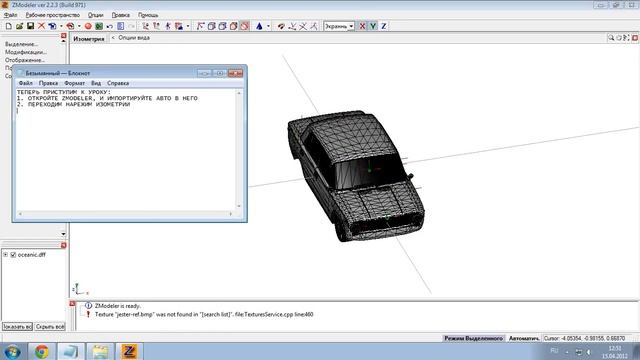Click the scroll down arrow of commands panel
This screenshot has height=360, width=640.
click(x=63, y=234)
